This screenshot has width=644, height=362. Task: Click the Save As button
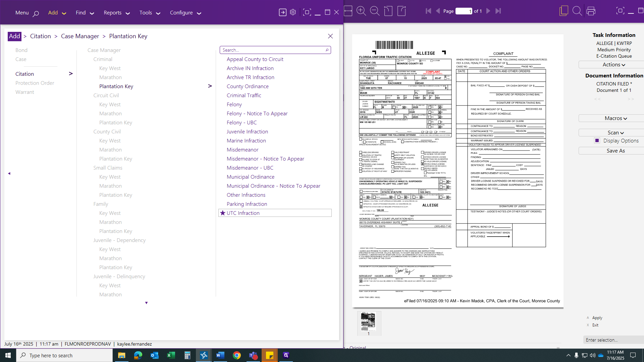click(615, 151)
